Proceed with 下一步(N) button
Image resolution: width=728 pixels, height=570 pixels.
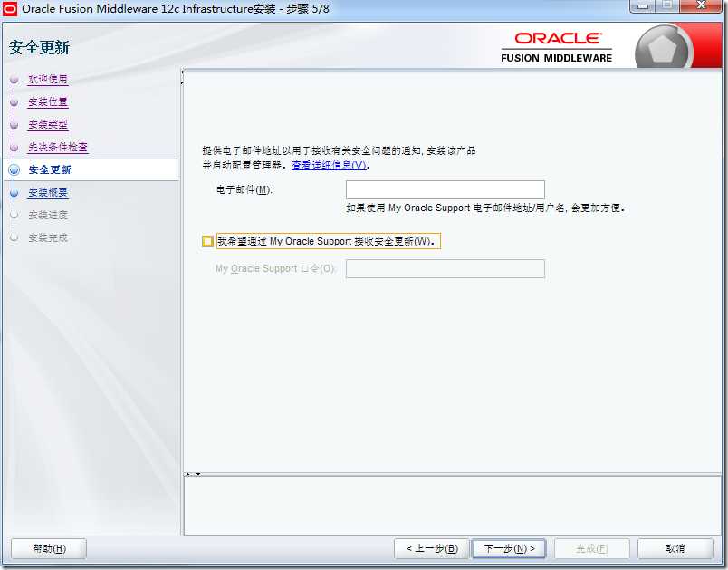(509, 548)
